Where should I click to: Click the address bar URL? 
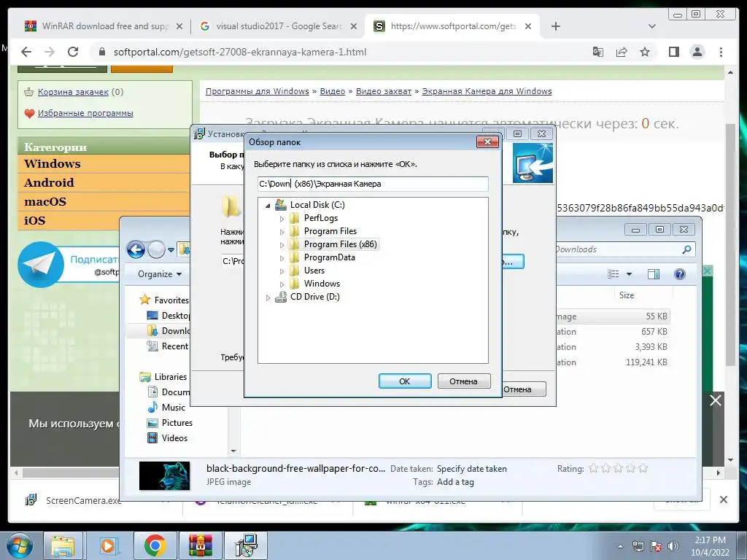point(239,52)
